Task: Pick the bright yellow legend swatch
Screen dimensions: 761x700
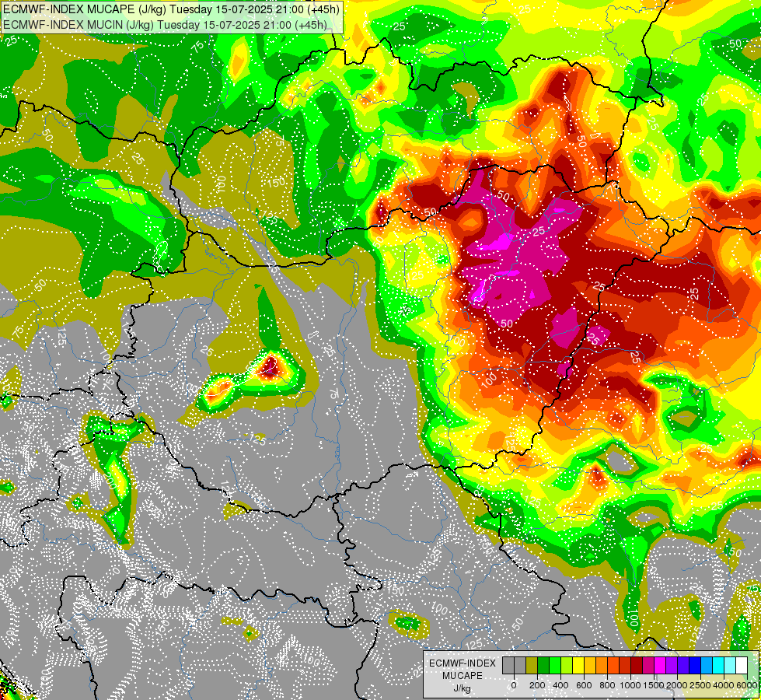Action: [x=578, y=666]
